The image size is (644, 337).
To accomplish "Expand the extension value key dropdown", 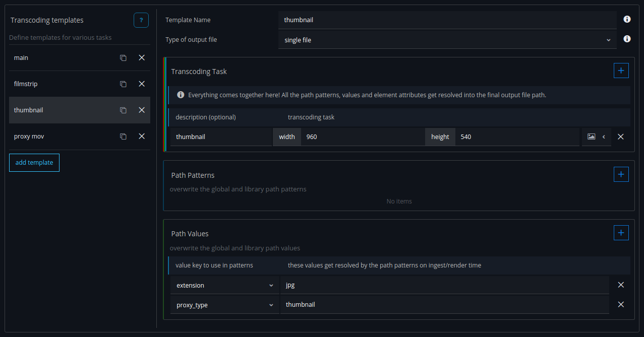I will click(x=224, y=286).
